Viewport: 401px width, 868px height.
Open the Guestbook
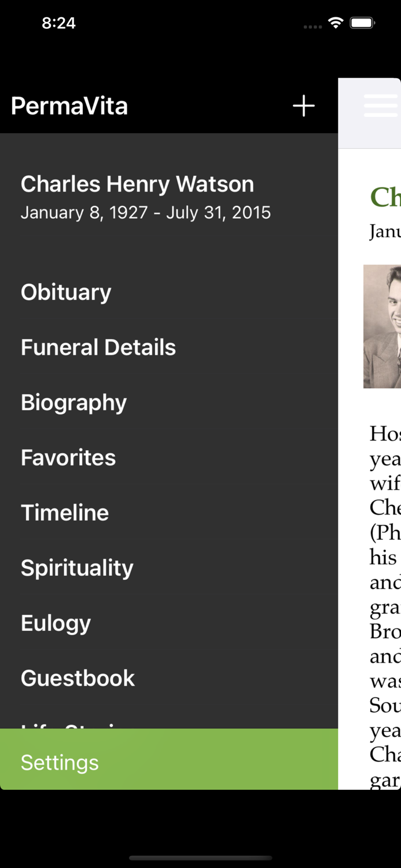(78, 678)
